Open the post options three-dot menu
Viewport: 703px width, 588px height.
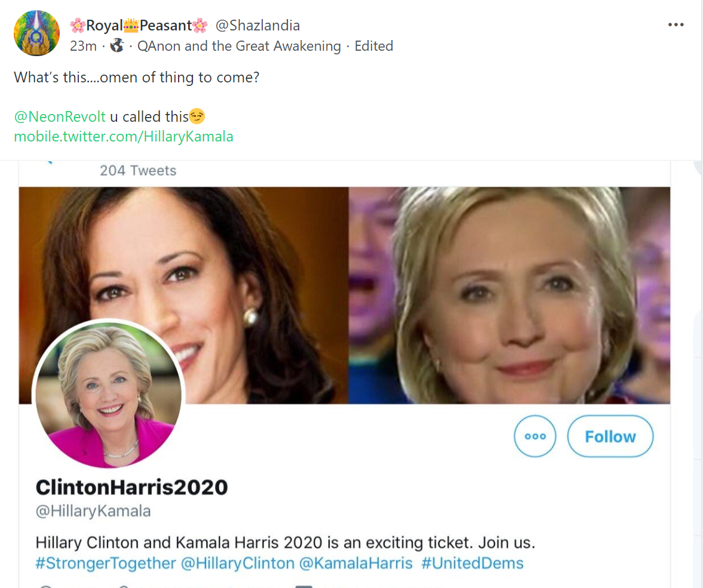[676, 24]
